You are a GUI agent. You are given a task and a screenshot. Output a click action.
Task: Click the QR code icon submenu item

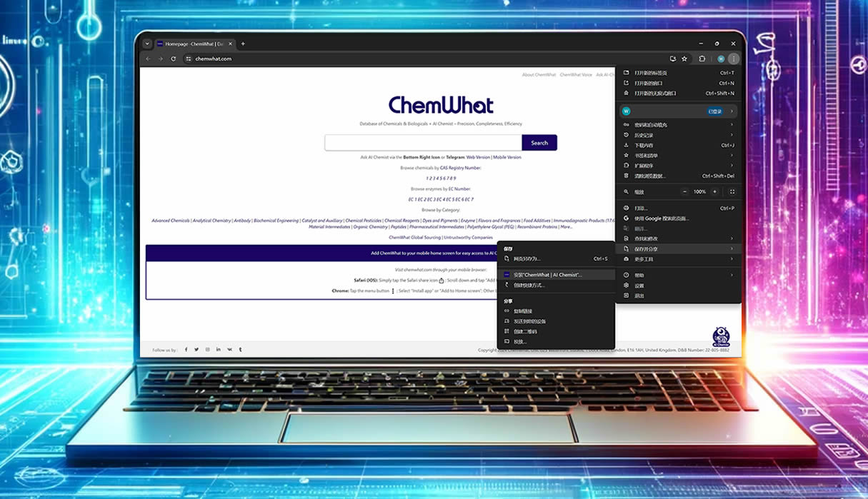pyautogui.click(x=556, y=332)
